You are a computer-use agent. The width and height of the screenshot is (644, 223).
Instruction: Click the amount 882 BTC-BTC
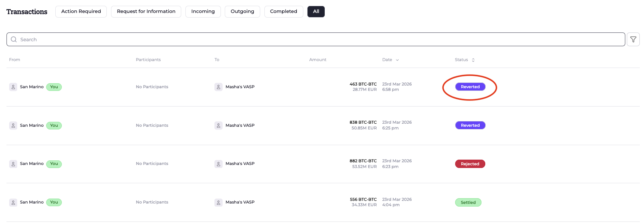(x=363, y=161)
